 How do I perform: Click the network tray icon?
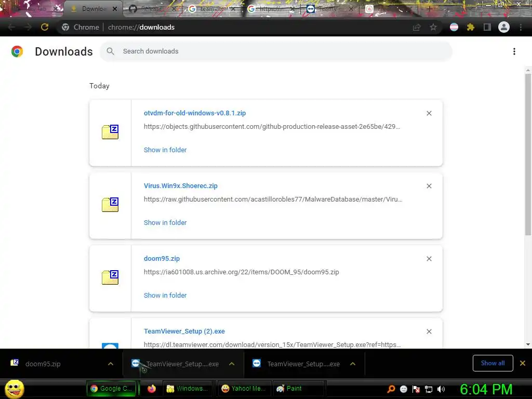[x=429, y=389]
